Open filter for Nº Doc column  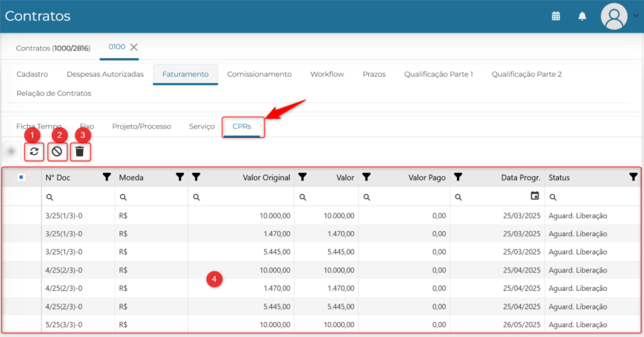107,177
